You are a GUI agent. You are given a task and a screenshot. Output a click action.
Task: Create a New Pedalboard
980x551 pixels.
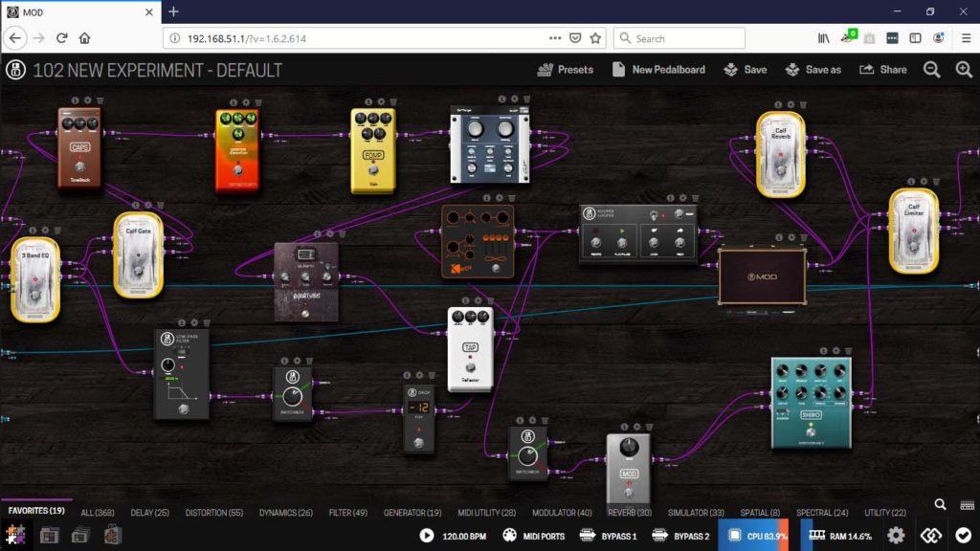click(658, 70)
